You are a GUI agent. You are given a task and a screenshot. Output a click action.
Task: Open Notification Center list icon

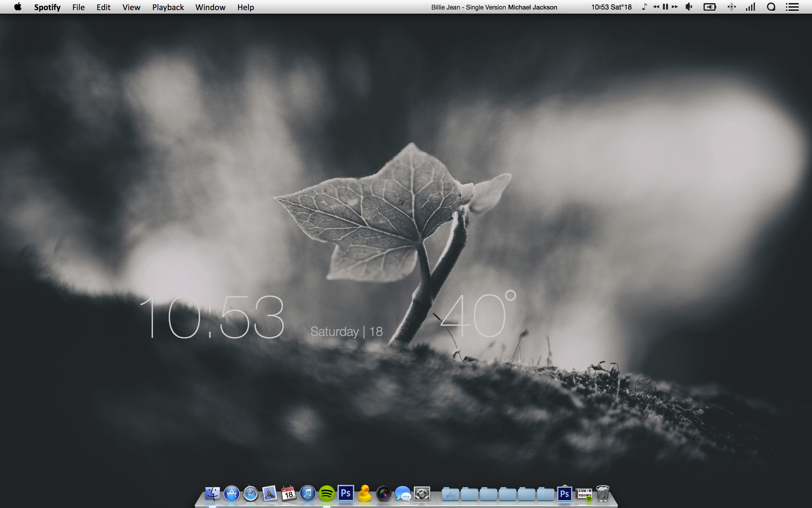792,7
